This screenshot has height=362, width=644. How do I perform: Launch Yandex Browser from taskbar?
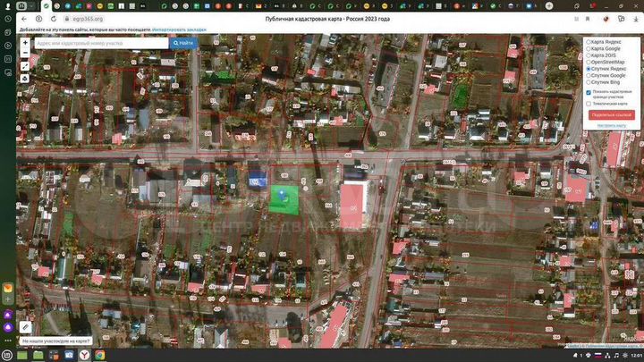(x=82, y=355)
